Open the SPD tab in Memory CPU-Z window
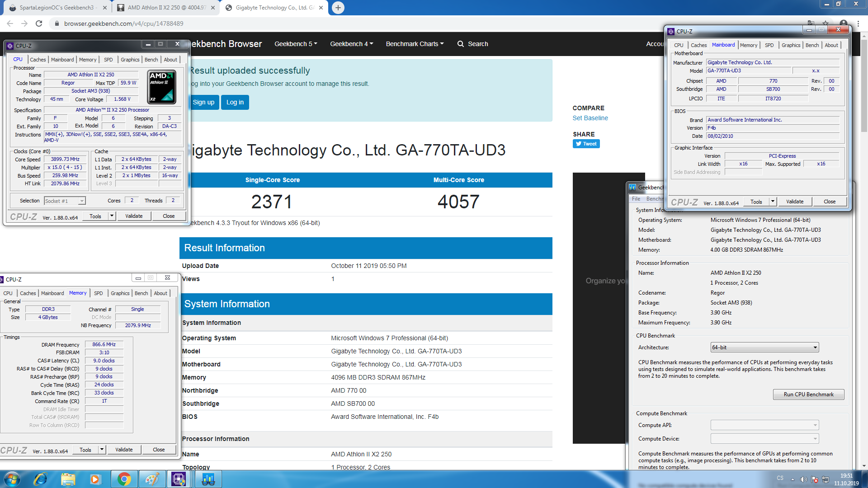The height and width of the screenshot is (488, 868). pos(99,293)
